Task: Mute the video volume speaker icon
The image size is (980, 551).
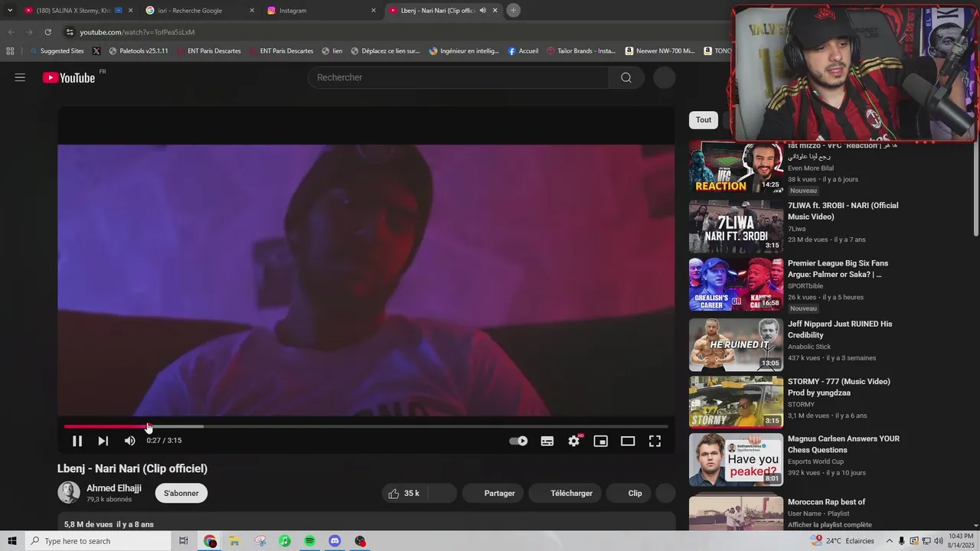Action: [x=129, y=441]
